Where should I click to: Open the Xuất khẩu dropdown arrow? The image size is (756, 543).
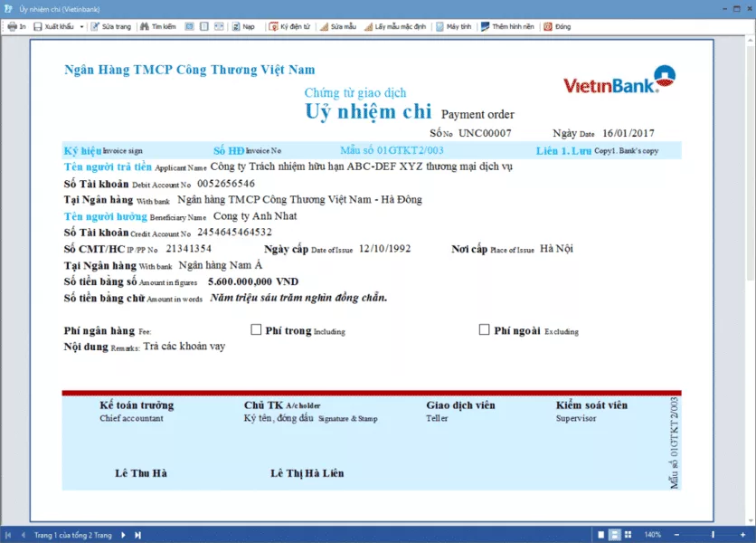pos(81,27)
